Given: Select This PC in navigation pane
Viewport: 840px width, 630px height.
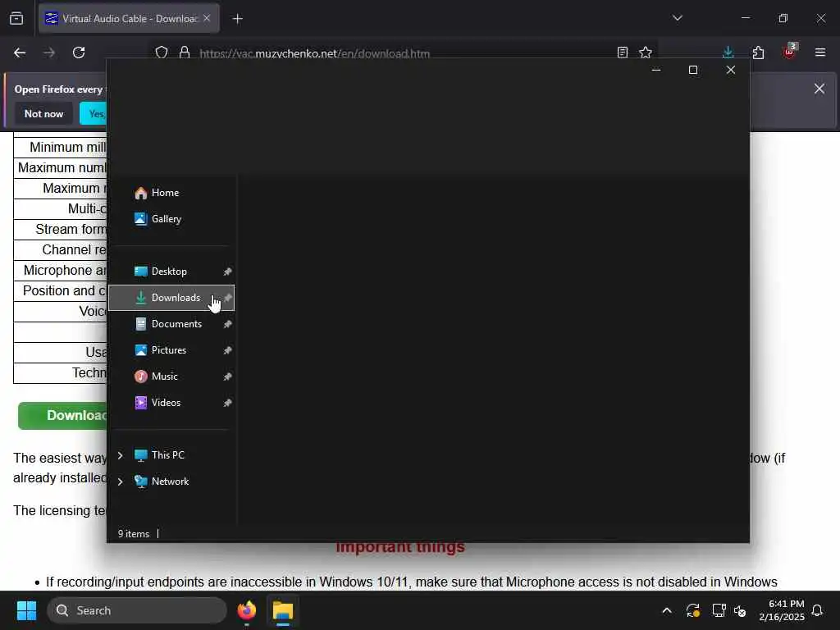Looking at the screenshot, I should pyautogui.click(x=171, y=455).
